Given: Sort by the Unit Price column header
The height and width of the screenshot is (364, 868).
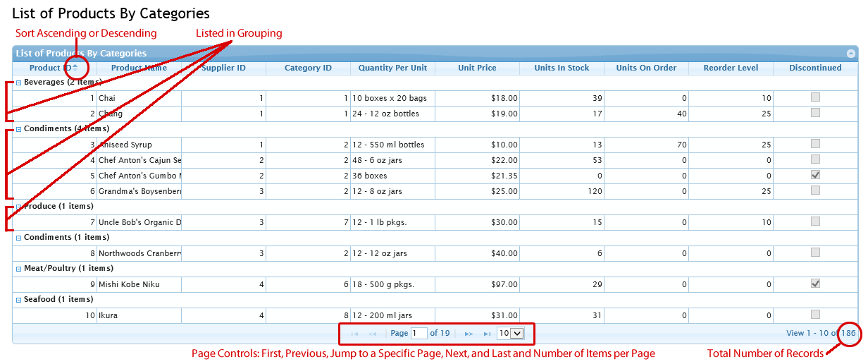Looking at the screenshot, I should tap(477, 68).
